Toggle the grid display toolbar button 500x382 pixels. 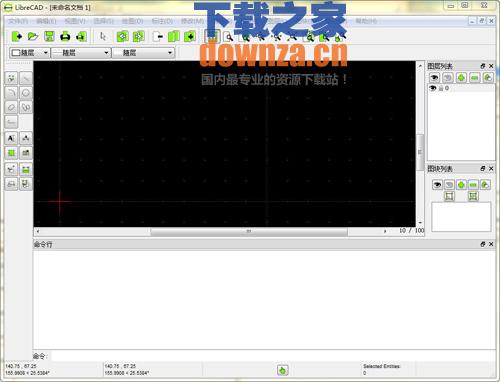tap(212, 36)
